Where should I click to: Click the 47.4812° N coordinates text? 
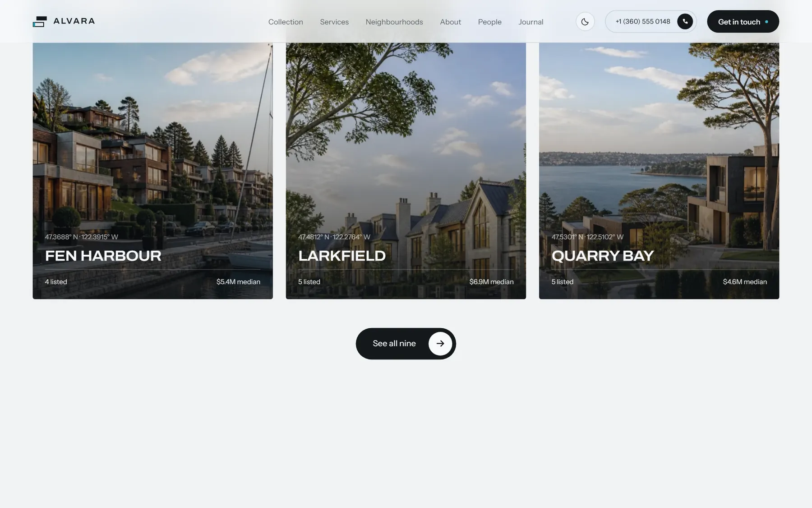(x=334, y=237)
